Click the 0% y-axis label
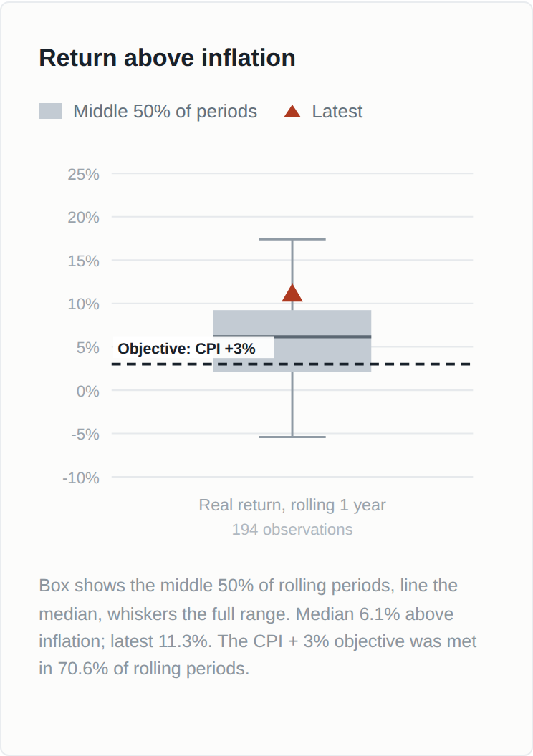This screenshot has height=756, width=533. click(x=88, y=391)
